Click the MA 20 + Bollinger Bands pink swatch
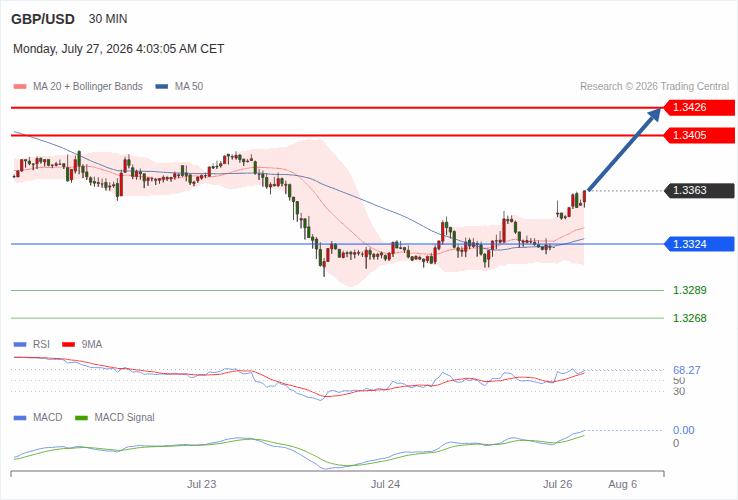This screenshot has width=738, height=500. pos(20,87)
